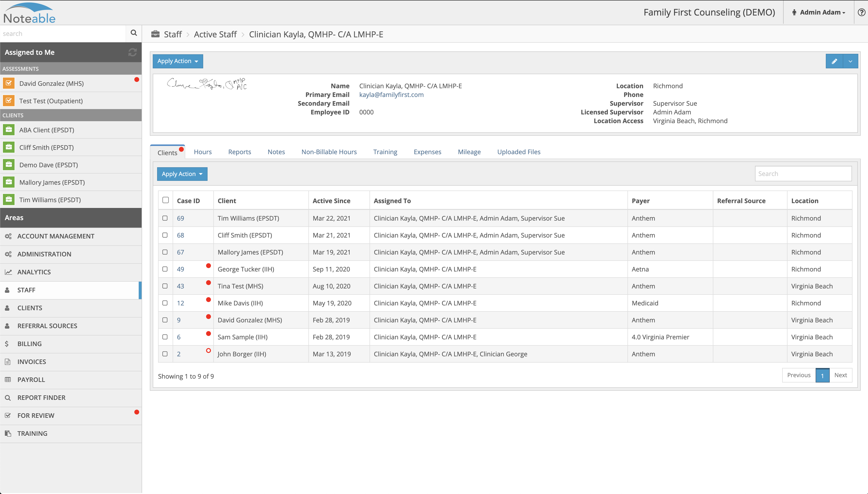Click the briefcase icon in breadcrumb
This screenshot has height=494, width=868.
click(155, 34)
